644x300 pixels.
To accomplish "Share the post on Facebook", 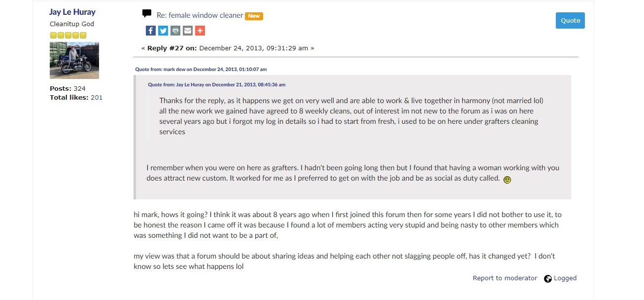I will coord(151,31).
